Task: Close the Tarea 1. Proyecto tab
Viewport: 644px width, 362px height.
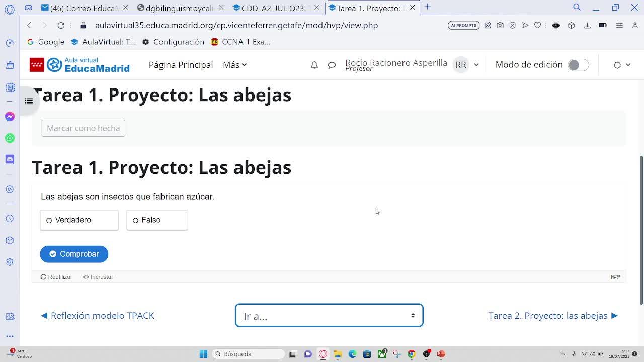Action: (x=413, y=8)
